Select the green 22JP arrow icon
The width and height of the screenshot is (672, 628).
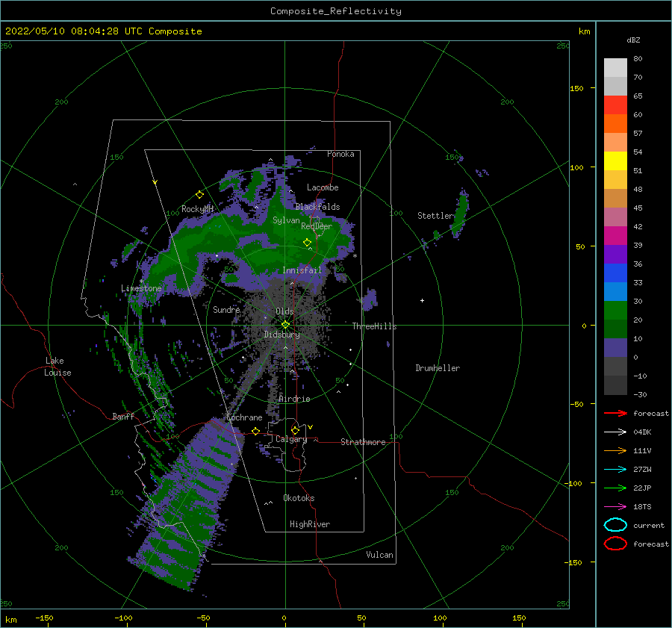click(x=615, y=488)
